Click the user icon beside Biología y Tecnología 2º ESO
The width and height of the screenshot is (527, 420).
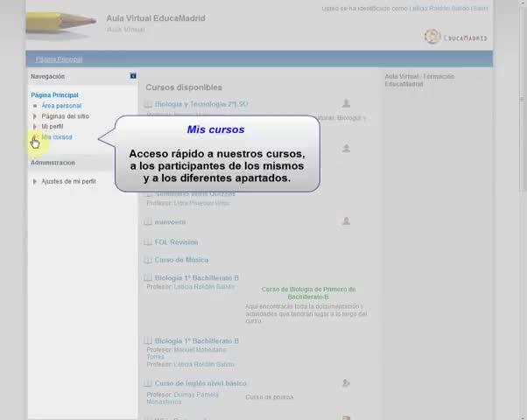click(x=346, y=103)
